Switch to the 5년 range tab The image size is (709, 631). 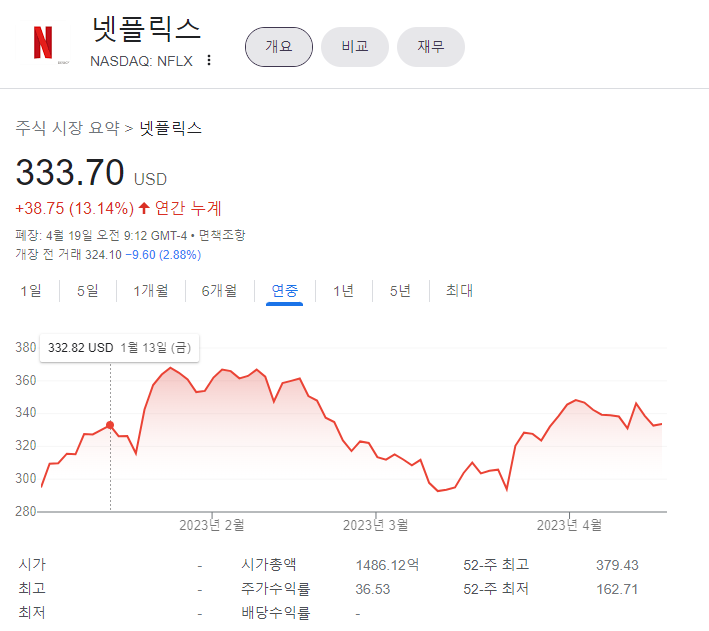[x=400, y=290]
